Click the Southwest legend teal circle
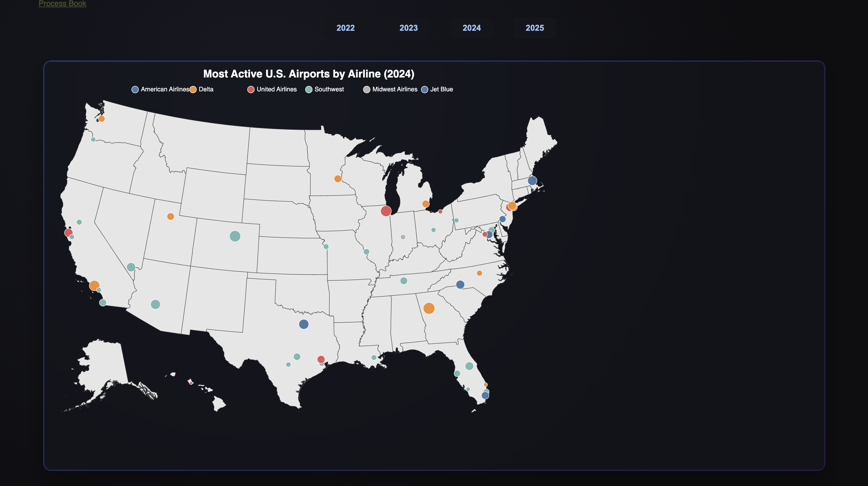The height and width of the screenshot is (486, 868). 309,90
